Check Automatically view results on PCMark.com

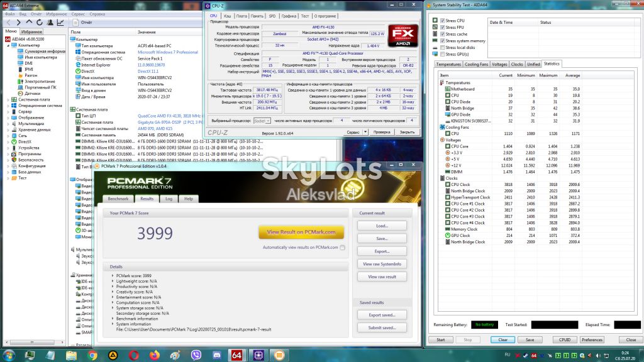pyautogui.click(x=343, y=248)
